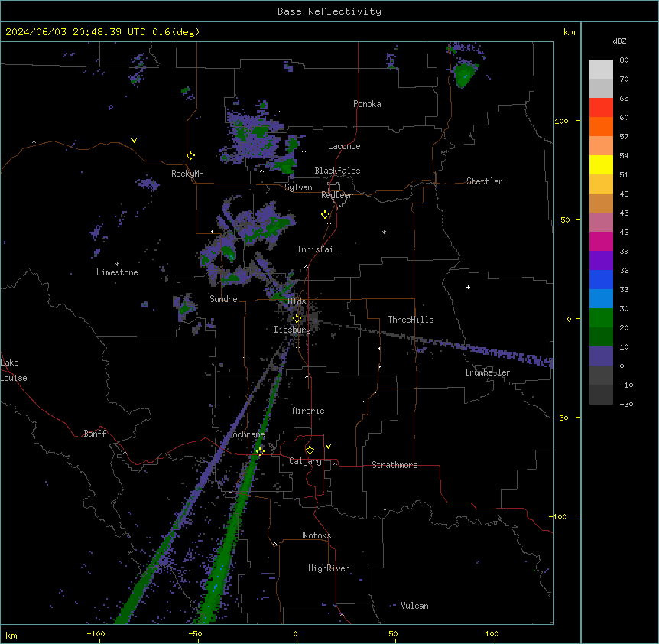Select the tan 48-45 dBZ legend swatch
Image resolution: width=659 pixels, height=644 pixels.
click(601, 203)
